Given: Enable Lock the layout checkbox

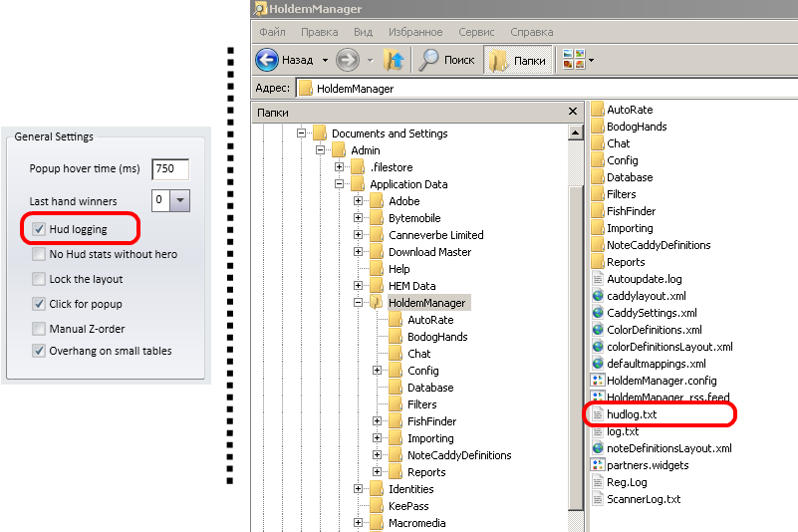Looking at the screenshot, I should [39, 279].
